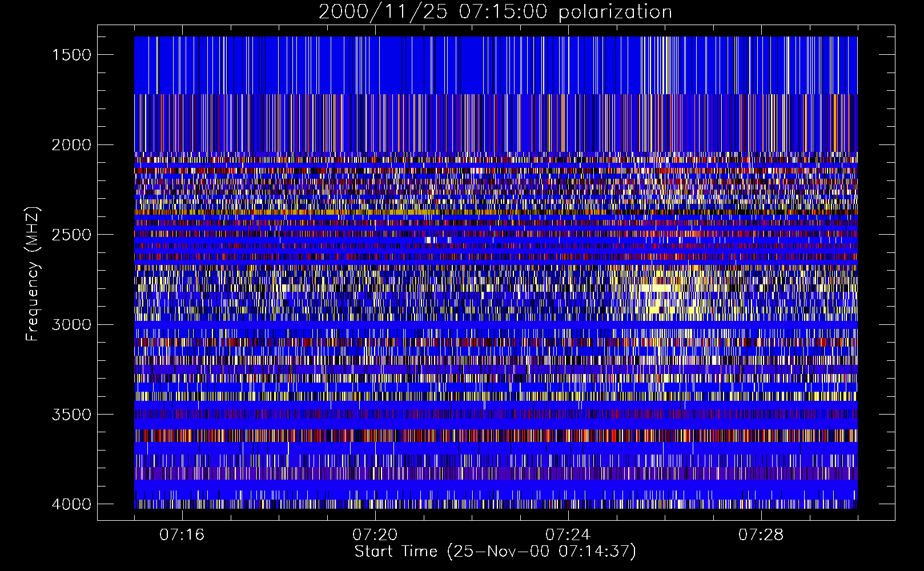
Task: Click the plot title '2000/11/25 07:15:00 polarization'
Action: [495, 12]
